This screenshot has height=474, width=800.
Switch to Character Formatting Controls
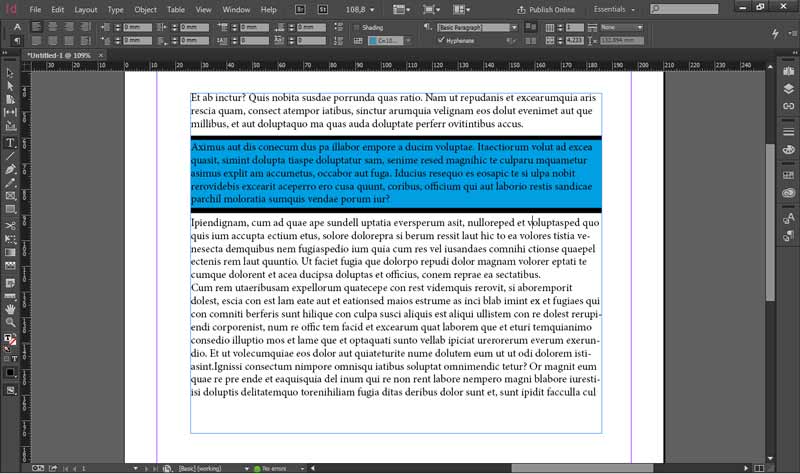(17, 27)
